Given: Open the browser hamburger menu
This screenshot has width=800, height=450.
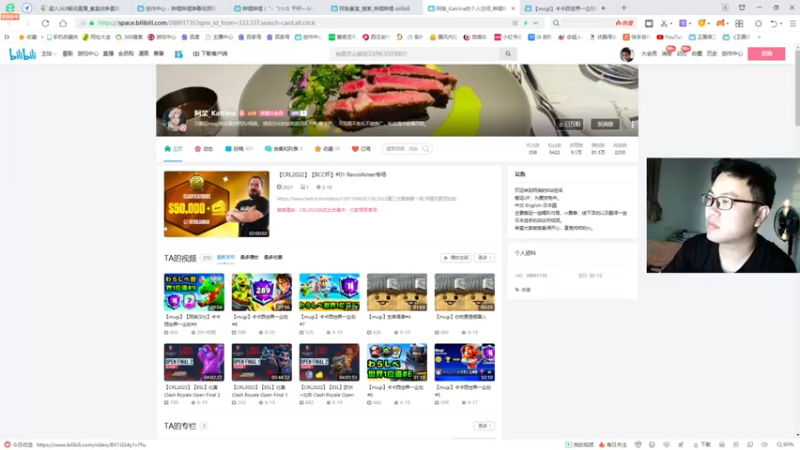Looking at the screenshot, I should 792,23.
